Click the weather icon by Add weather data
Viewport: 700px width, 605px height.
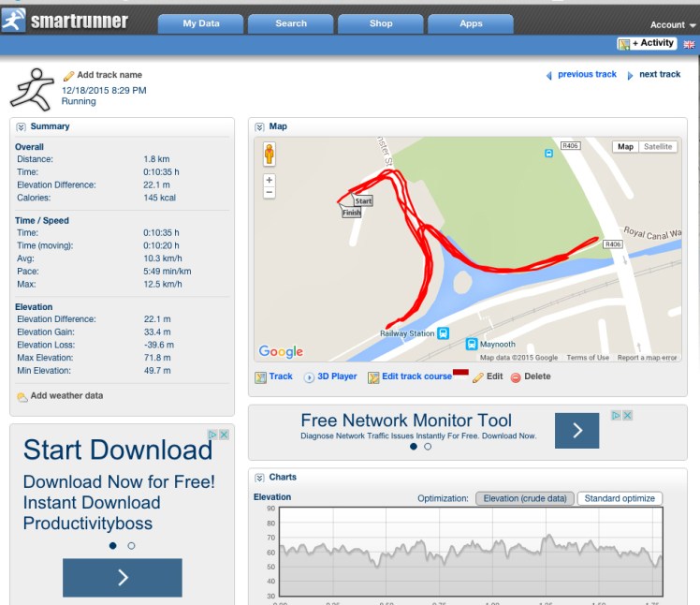22,397
